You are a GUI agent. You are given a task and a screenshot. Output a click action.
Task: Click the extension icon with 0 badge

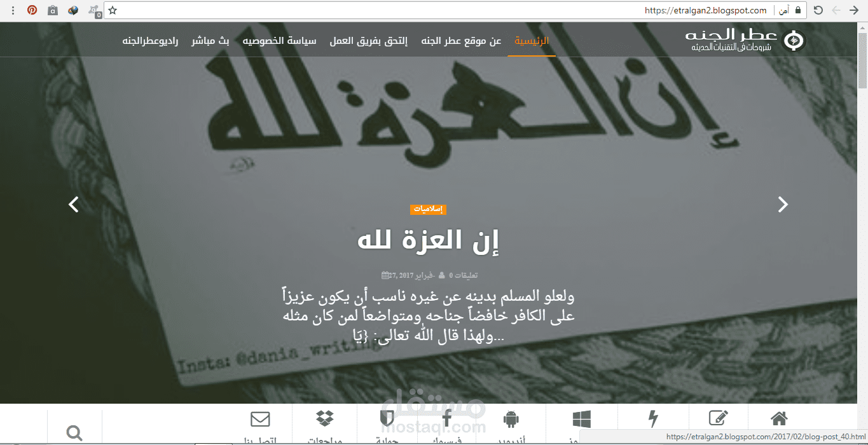click(x=94, y=11)
